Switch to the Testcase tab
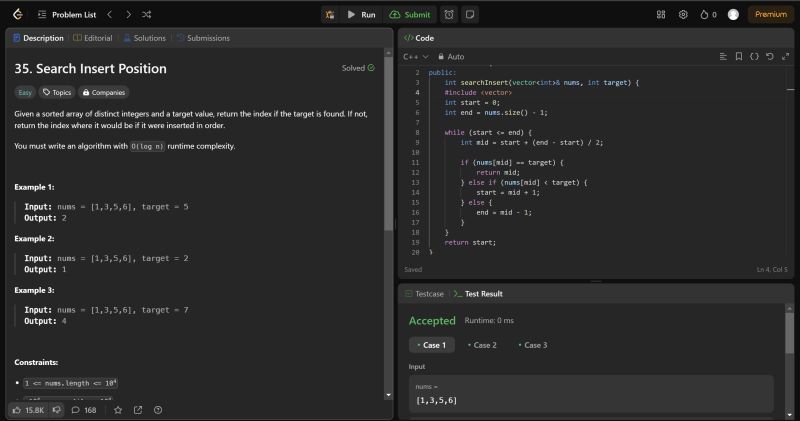Screen dimensions: 800x421 [424, 294]
